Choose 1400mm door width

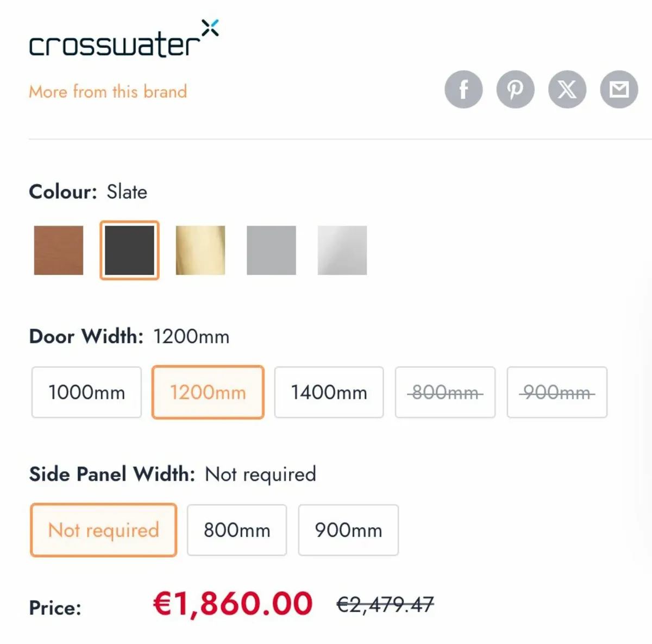point(329,392)
